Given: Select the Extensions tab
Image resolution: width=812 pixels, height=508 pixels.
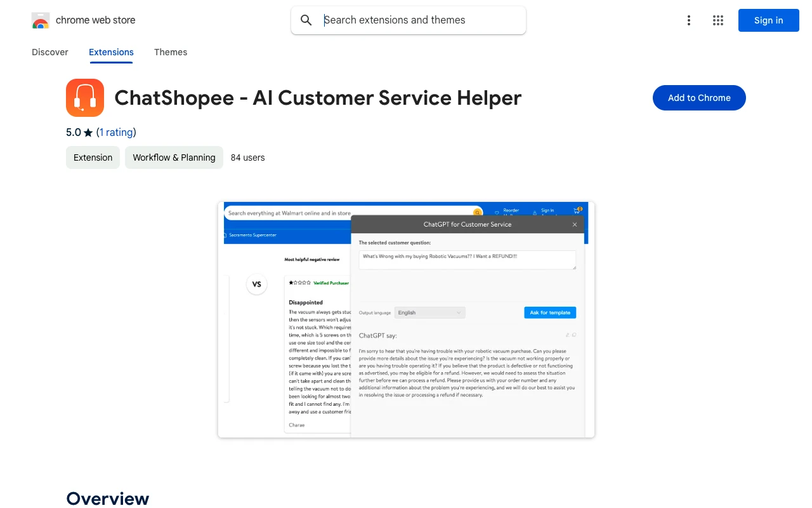Looking at the screenshot, I should (111, 52).
